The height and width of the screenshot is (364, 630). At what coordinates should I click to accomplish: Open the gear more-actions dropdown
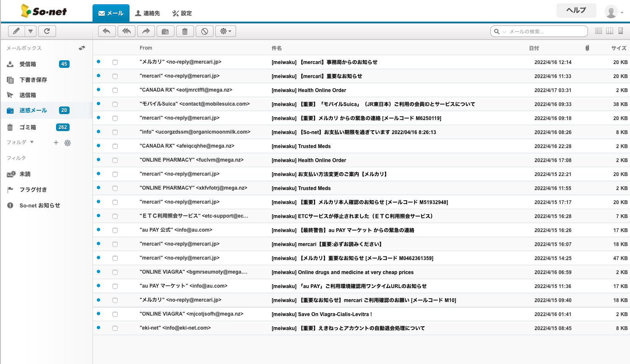point(226,31)
